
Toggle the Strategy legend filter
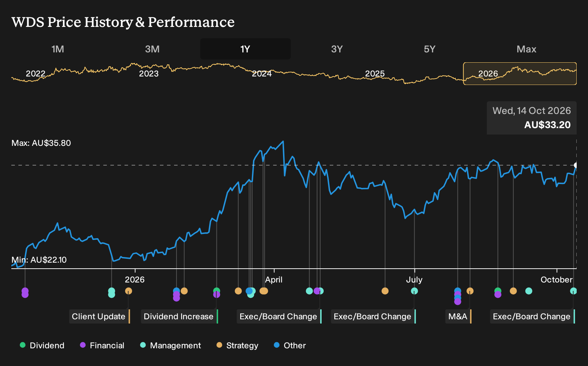(237, 345)
